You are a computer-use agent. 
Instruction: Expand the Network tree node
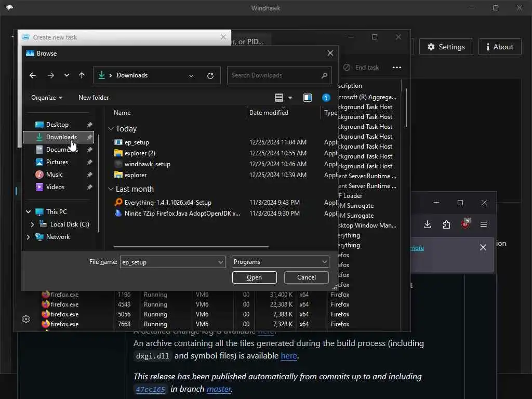pyautogui.click(x=29, y=237)
